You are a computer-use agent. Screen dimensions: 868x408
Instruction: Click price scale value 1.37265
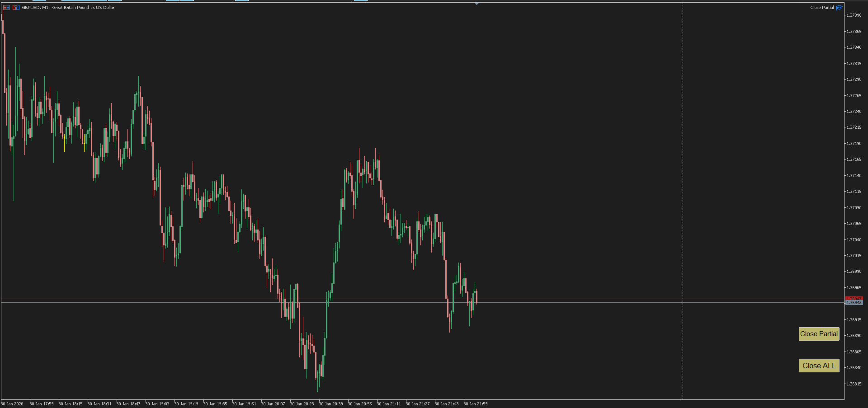[854, 96]
